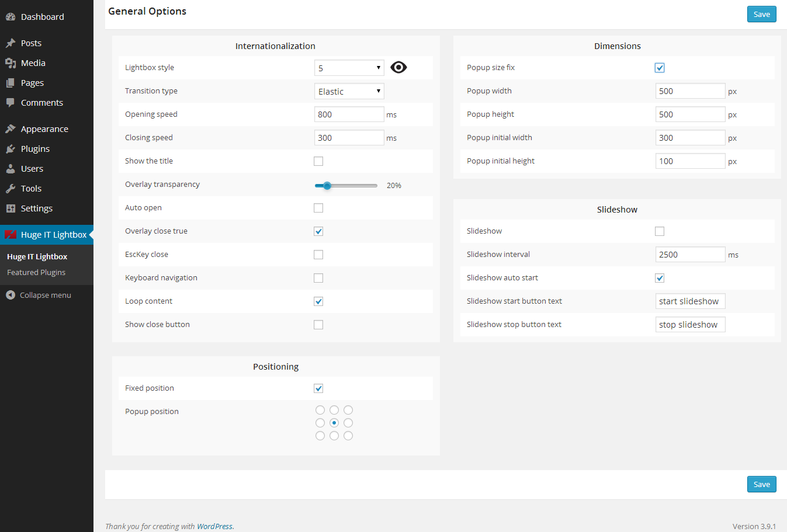Click the Pages document icon

click(x=11, y=83)
